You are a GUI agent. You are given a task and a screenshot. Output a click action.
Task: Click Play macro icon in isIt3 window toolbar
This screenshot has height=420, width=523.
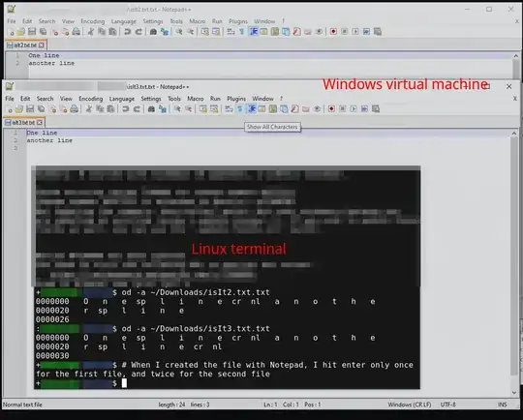[354, 109]
